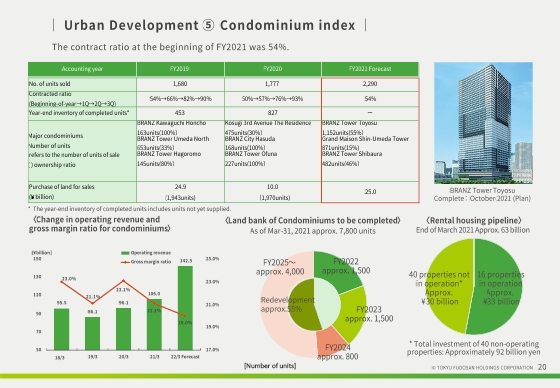Click 'Kosugi 3rd Avenue The Residence' entry

[268, 123]
